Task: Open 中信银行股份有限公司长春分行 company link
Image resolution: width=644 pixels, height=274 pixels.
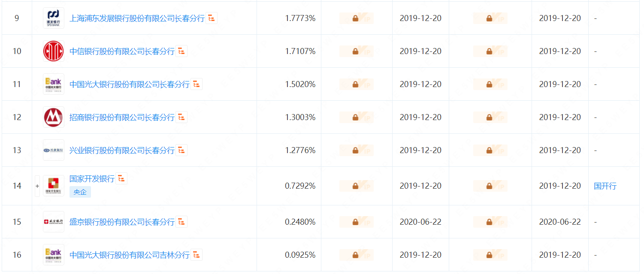Action: pyautogui.click(x=122, y=51)
